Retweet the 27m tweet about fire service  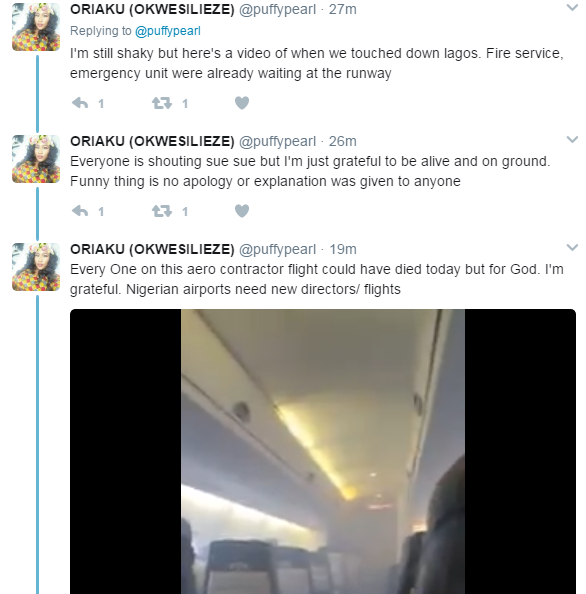coord(162,103)
